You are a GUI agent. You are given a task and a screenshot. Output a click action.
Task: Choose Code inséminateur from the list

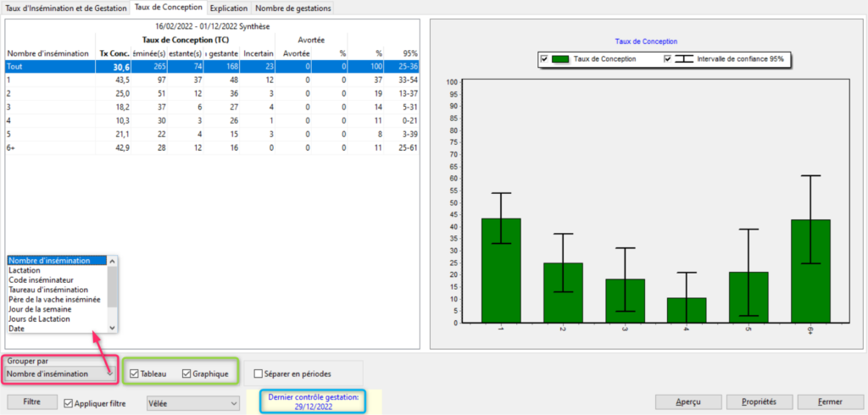click(x=41, y=279)
